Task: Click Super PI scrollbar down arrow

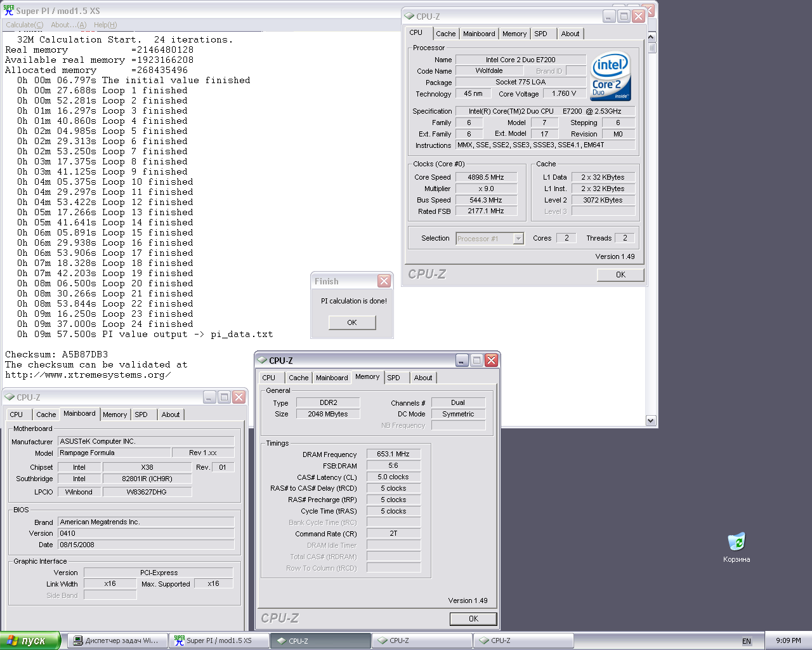Action: pyautogui.click(x=650, y=420)
